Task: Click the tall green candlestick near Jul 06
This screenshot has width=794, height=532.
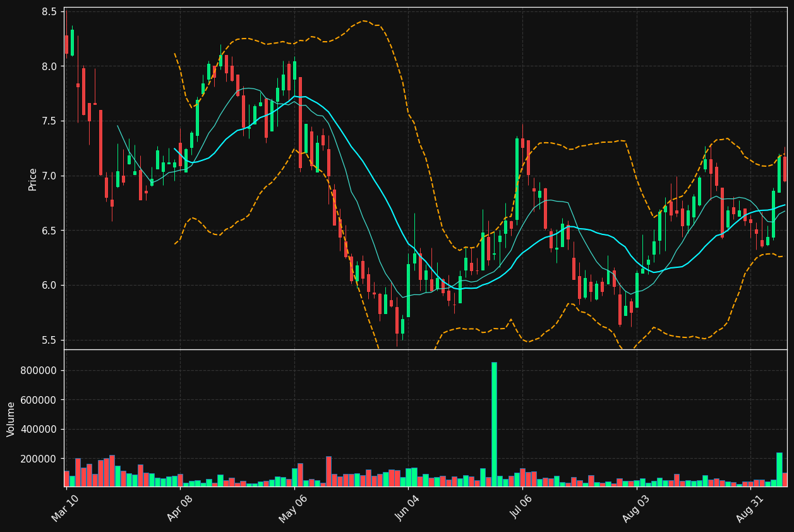Action: coord(517,179)
